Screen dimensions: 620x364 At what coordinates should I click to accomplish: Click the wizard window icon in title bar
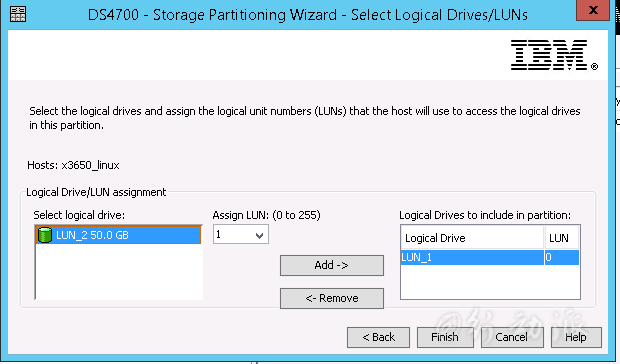[x=18, y=14]
